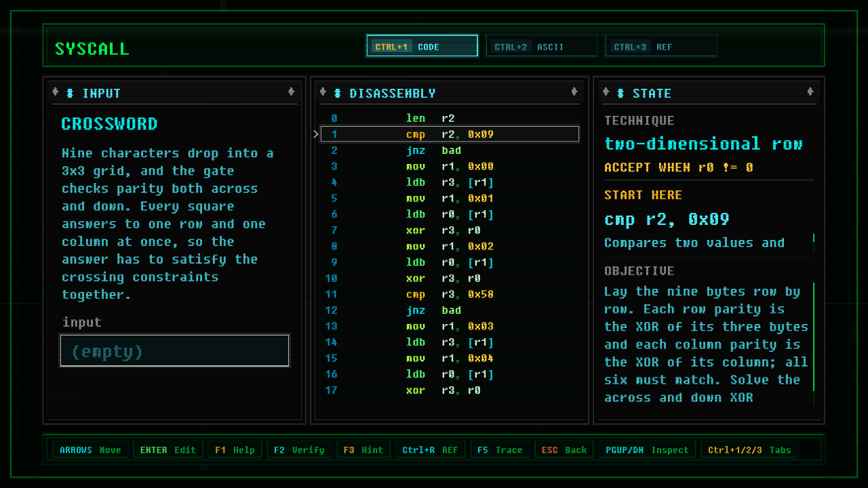Request F3 Hint
The height and width of the screenshot is (488, 868).
[363, 450]
